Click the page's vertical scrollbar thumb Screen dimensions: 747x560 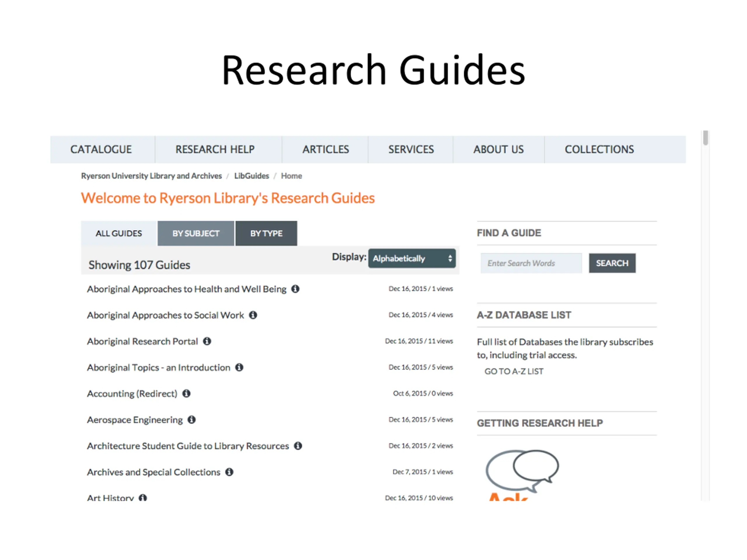tap(706, 138)
